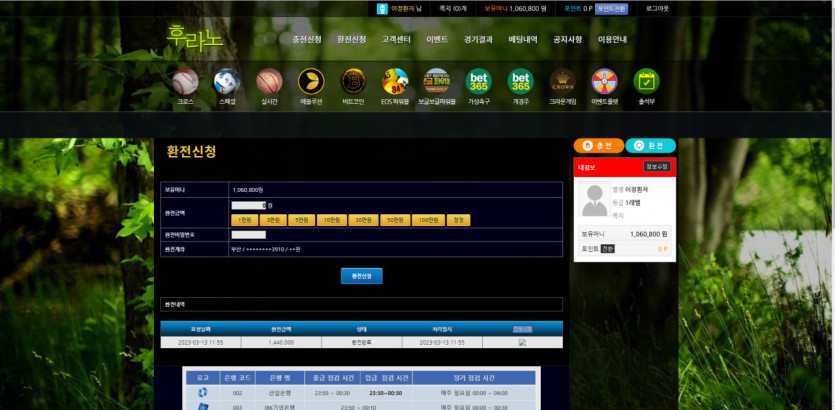Click the 스페셜 soccer ball icon
This screenshot has width=835, height=410.
227,81
